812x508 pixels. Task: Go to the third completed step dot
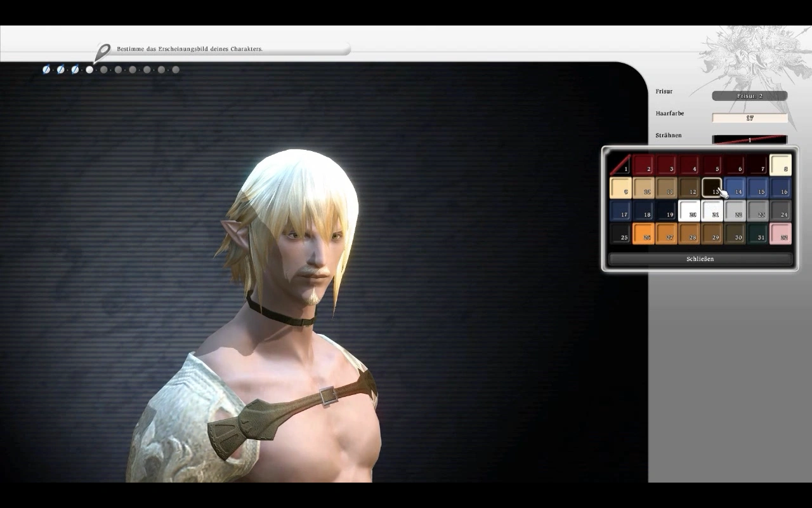[x=75, y=70]
